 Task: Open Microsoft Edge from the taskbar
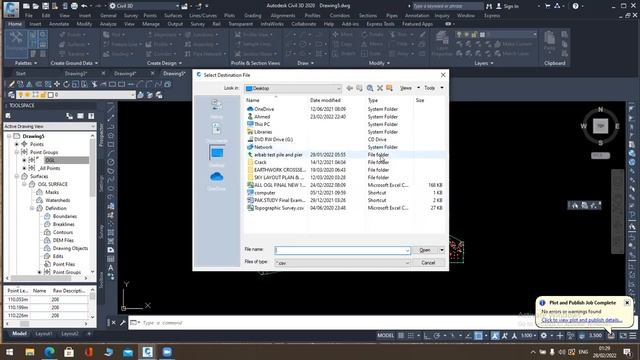pyautogui.click(x=49, y=352)
